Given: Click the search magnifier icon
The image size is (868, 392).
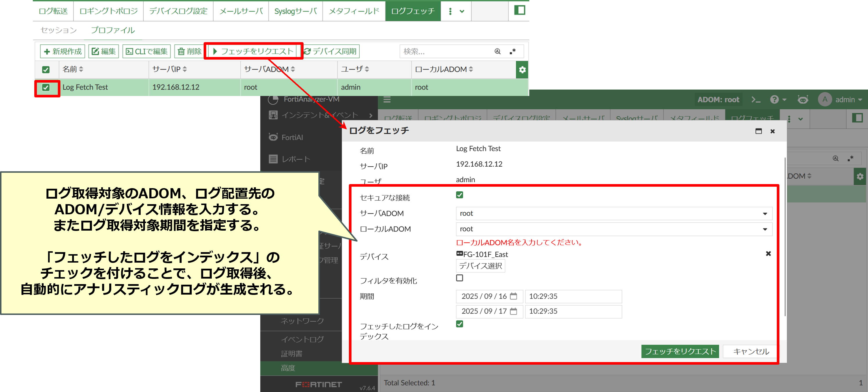Looking at the screenshot, I should click(497, 51).
